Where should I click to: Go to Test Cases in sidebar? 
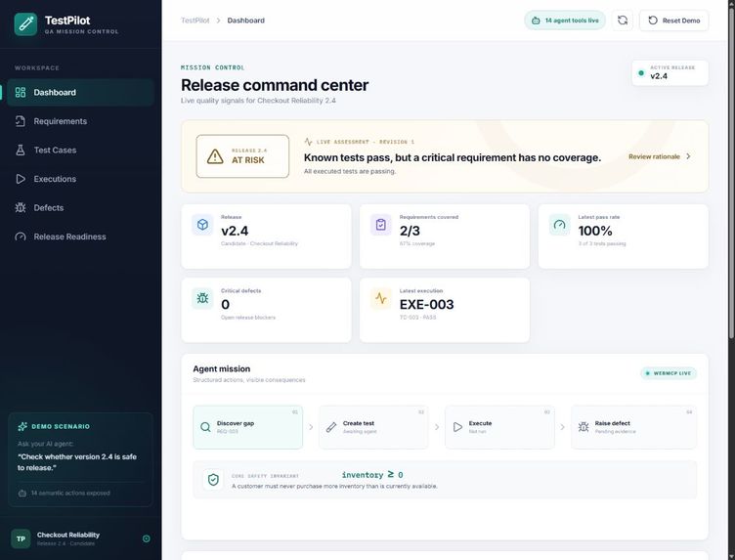80,150
